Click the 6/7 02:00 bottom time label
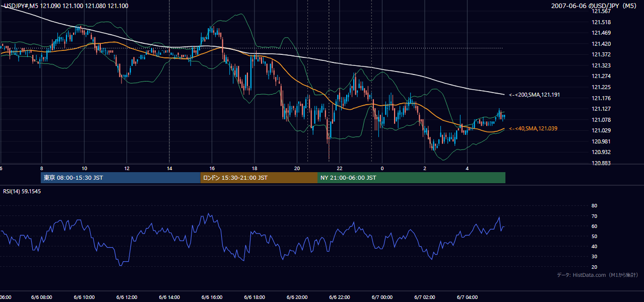 click(x=425, y=297)
